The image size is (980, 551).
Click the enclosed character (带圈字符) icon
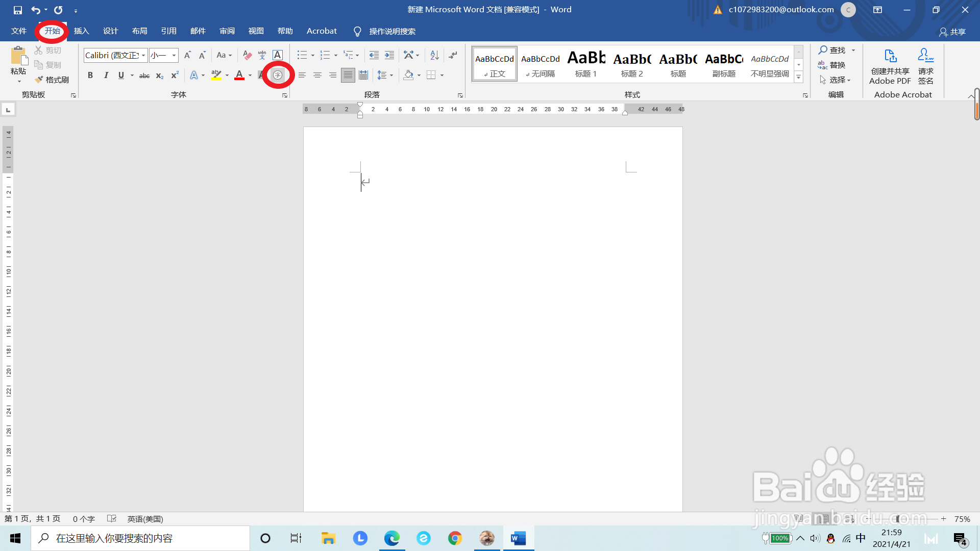click(x=278, y=75)
